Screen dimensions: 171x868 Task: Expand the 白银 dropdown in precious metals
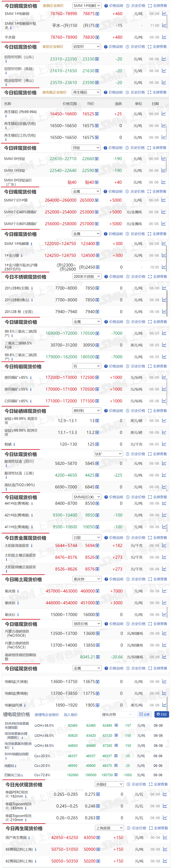[x=87, y=537]
